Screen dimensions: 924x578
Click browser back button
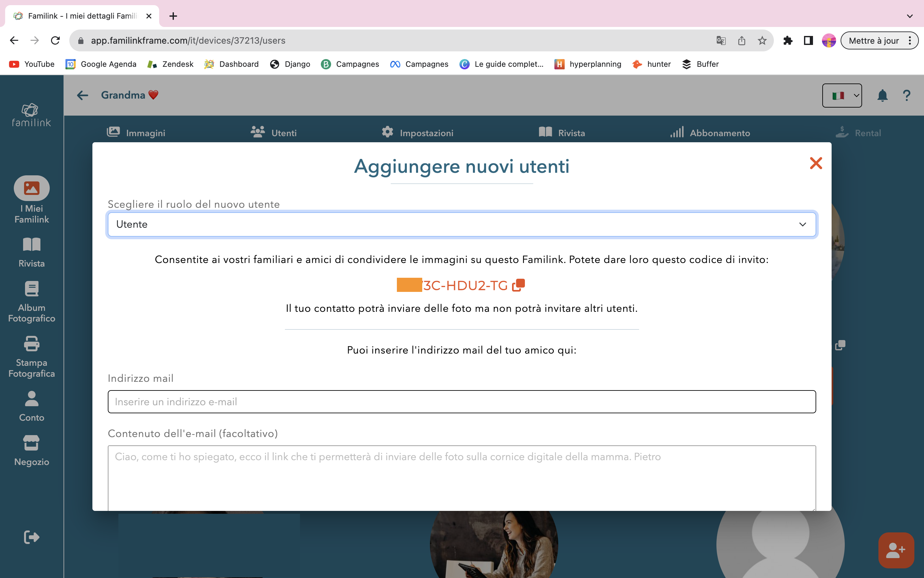coord(14,40)
